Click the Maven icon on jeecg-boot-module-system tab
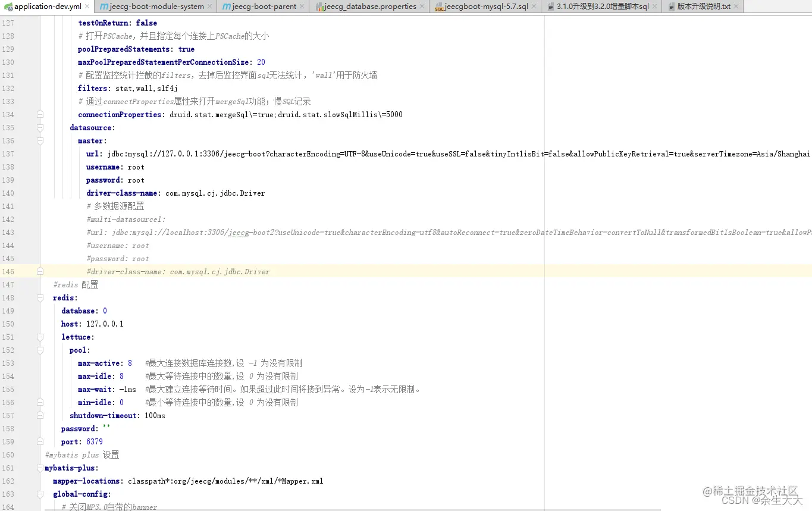Screen dimensions: 812x511 coord(104,7)
